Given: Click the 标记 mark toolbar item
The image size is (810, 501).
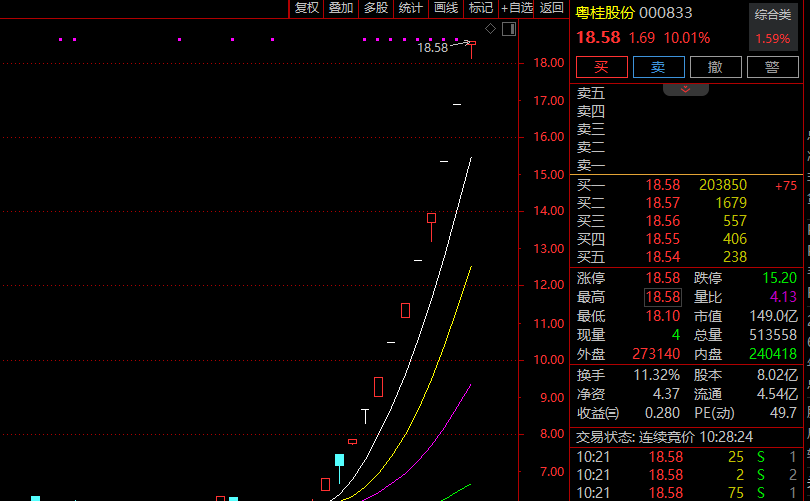Looking at the screenshot, I should click(481, 8).
